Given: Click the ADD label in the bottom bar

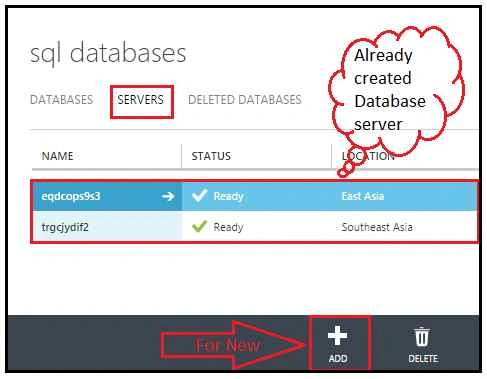Looking at the screenshot, I should coord(338,358).
